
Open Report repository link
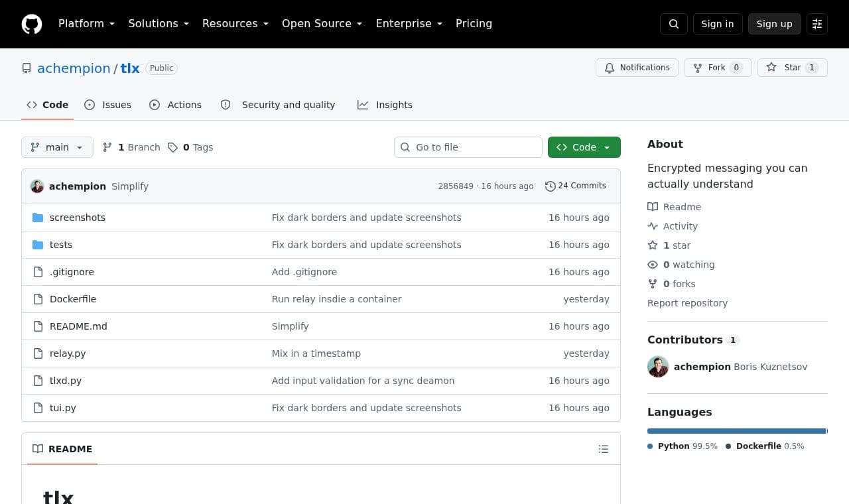click(687, 303)
